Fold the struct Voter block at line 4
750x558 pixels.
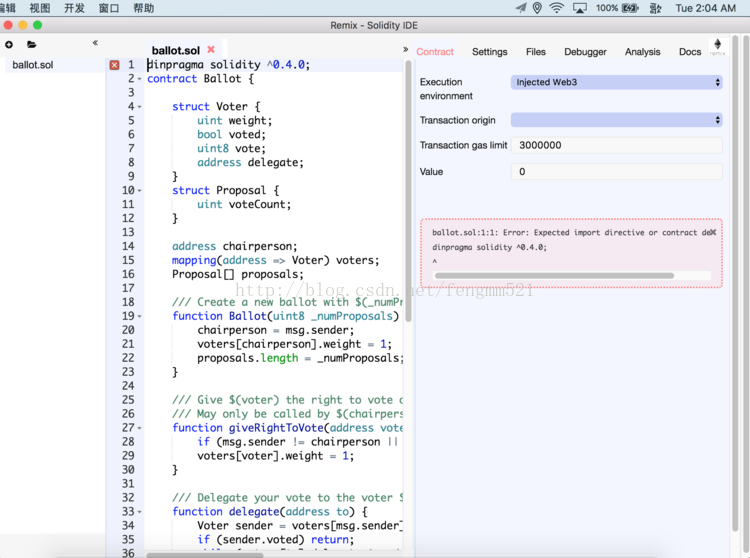click(x=140, y=107)
